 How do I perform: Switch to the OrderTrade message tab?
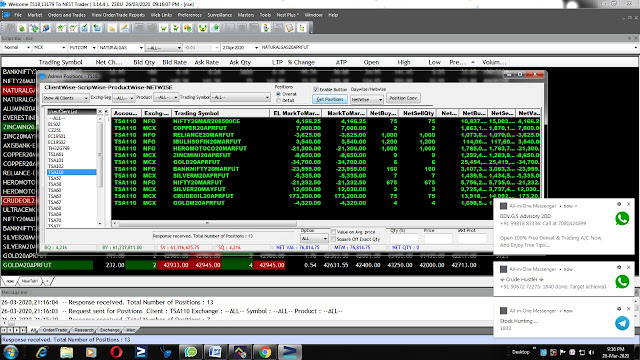[x=55, y=330]
